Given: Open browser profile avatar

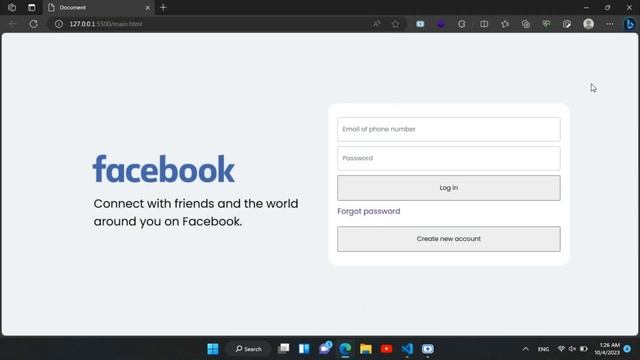Looking at the screenshot, I should [588, 24].
